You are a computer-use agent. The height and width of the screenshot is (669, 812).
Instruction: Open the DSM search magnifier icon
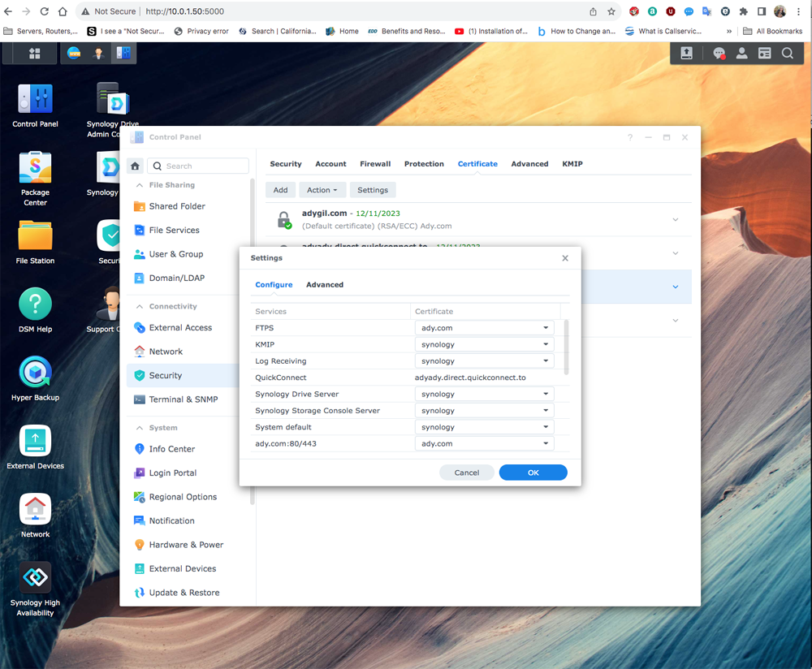[787, 54]
